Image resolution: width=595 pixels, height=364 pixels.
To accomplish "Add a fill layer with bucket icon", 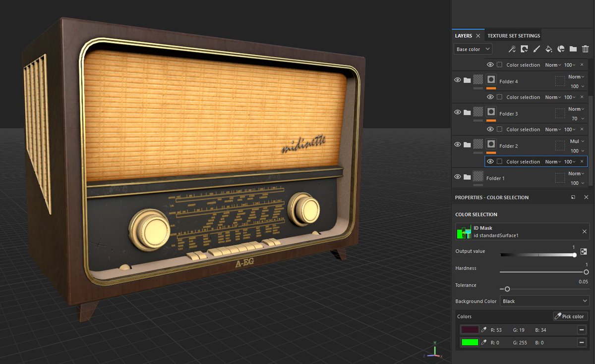I will click(549, 49).
